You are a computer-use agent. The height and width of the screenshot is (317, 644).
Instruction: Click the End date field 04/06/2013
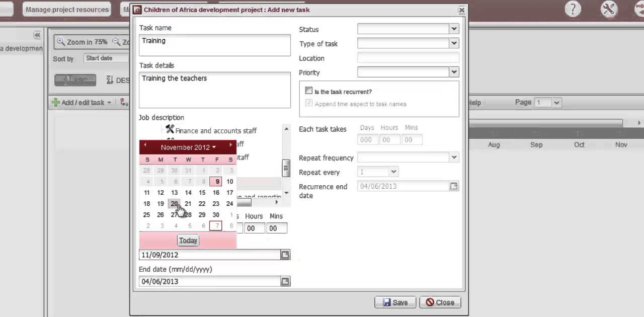[x=210, y=281]
